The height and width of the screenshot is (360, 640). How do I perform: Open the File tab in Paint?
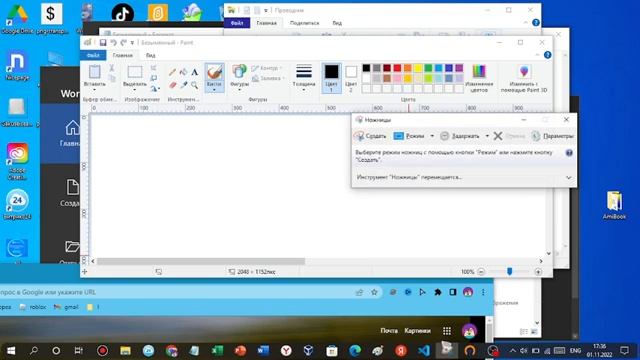point(93,55)
